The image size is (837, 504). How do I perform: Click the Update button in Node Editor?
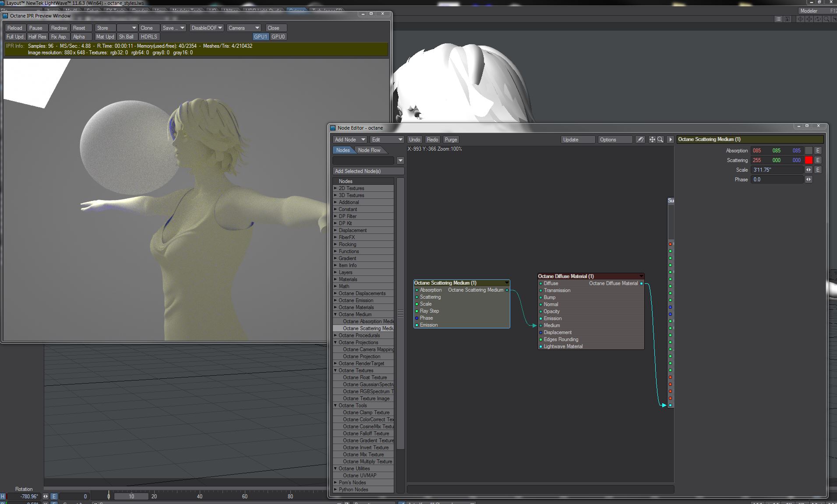[577, 140]
